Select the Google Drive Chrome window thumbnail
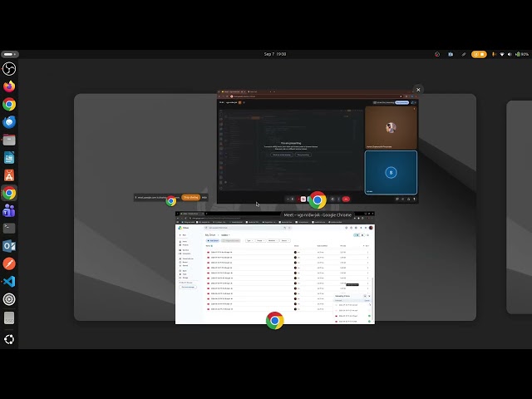This screenshot has width=532, height=399. [275, 268]
